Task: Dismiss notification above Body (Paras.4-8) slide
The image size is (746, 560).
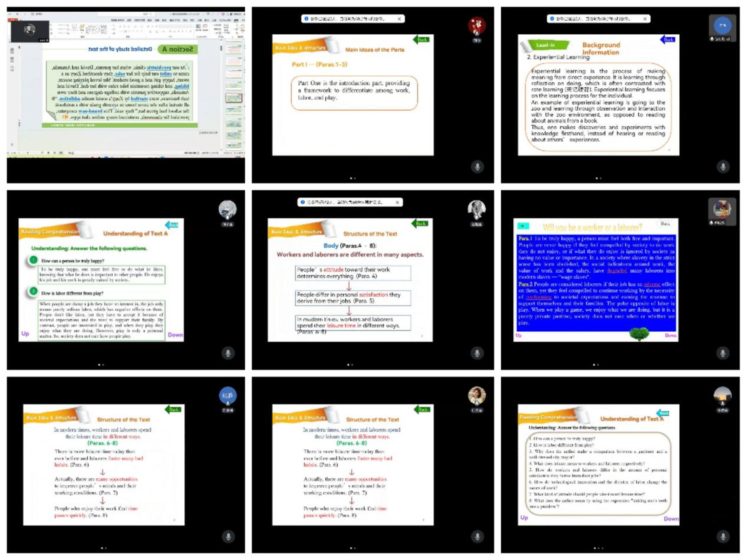Action: tap(397, 202)
